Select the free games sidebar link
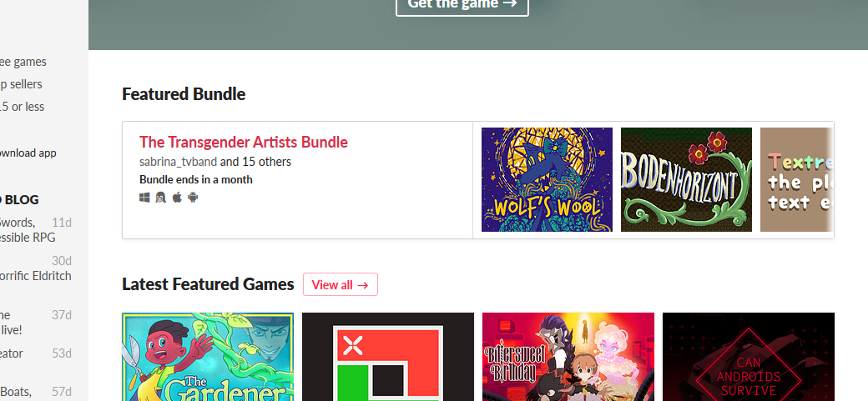This screenshot has height=401, width=868. coord(23,62)
